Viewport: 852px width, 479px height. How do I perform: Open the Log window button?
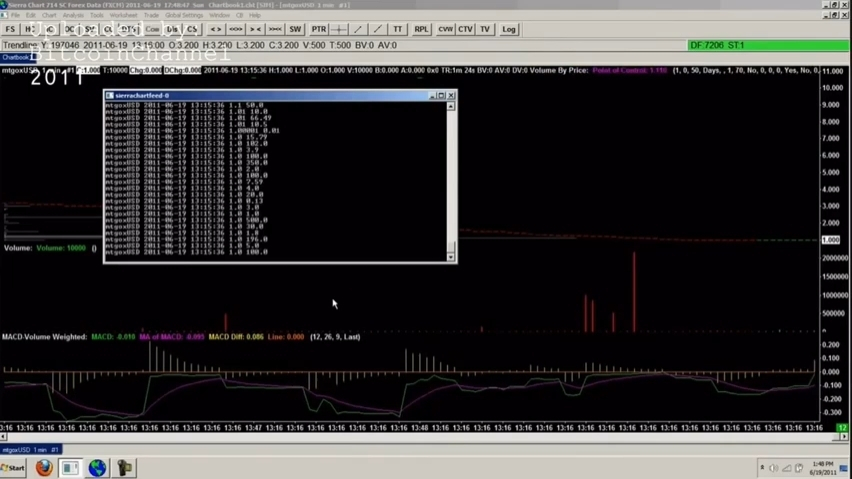coord(509,29)
